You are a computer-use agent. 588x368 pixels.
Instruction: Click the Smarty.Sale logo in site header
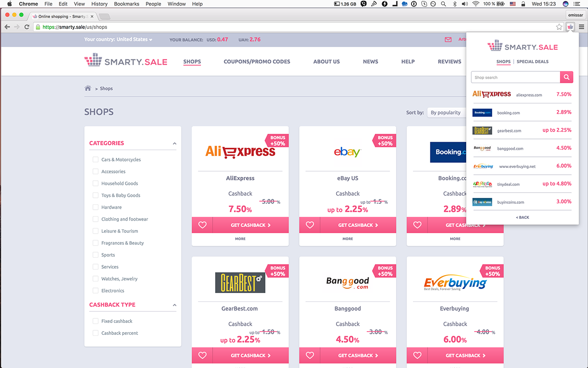126,60
